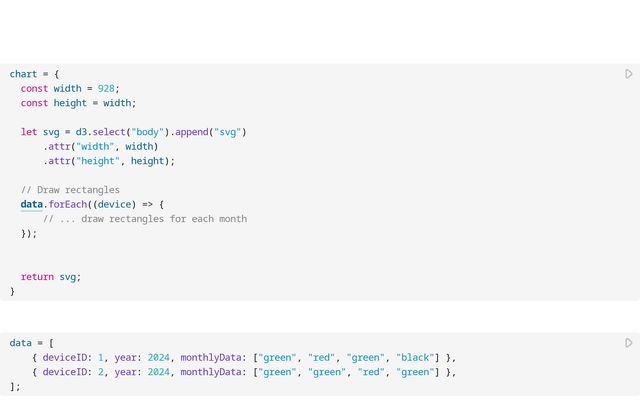Click the device parameter in forEach callback
Image resolution: width=640 pixels, height=400 pixels.
coord(117,204)
